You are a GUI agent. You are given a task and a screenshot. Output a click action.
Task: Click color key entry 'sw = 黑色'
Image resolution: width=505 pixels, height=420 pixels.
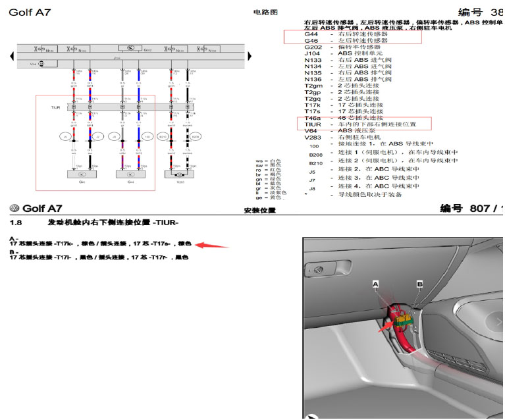coord(269,165)
